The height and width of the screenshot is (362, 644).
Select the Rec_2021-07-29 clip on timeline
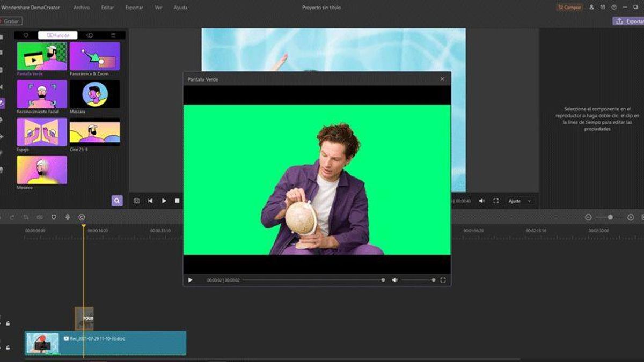point(105,343)
